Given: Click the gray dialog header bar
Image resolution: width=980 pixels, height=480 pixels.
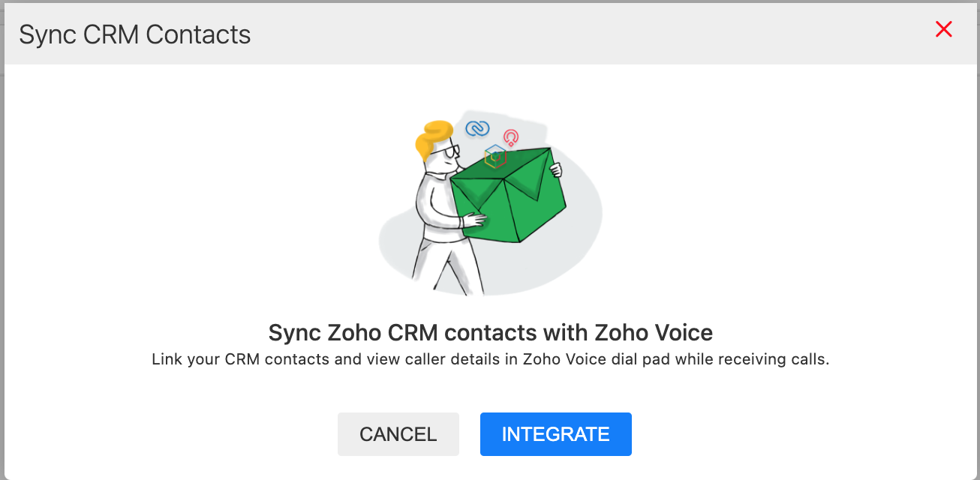Looking at the screenshot, I should pos(490,34).
